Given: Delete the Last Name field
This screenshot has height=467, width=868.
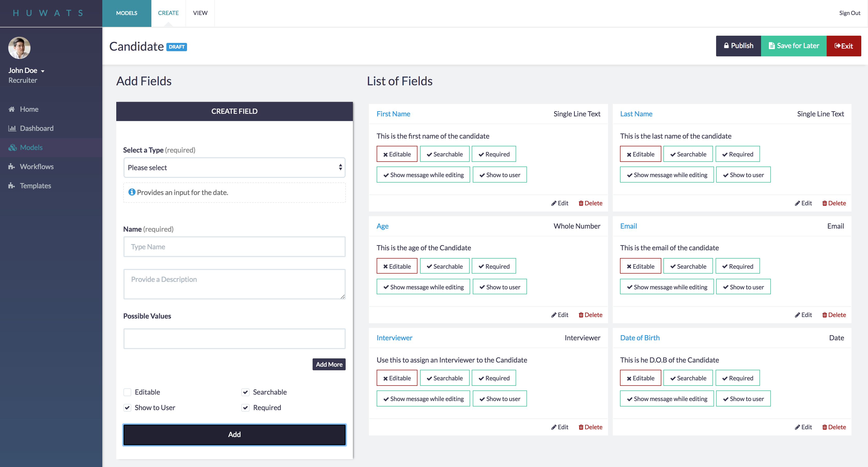Looking at the screenshot, I should 834,203.
